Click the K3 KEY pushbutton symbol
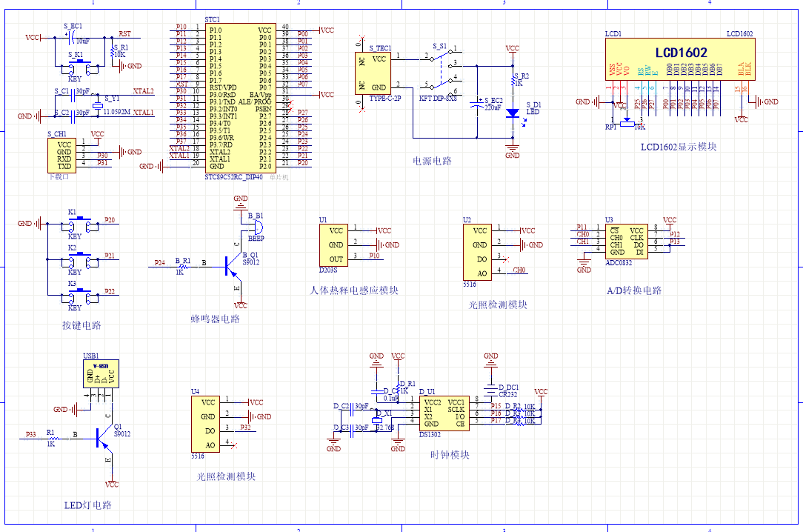This screenshot has height=532, width=803. click(80, 296)
